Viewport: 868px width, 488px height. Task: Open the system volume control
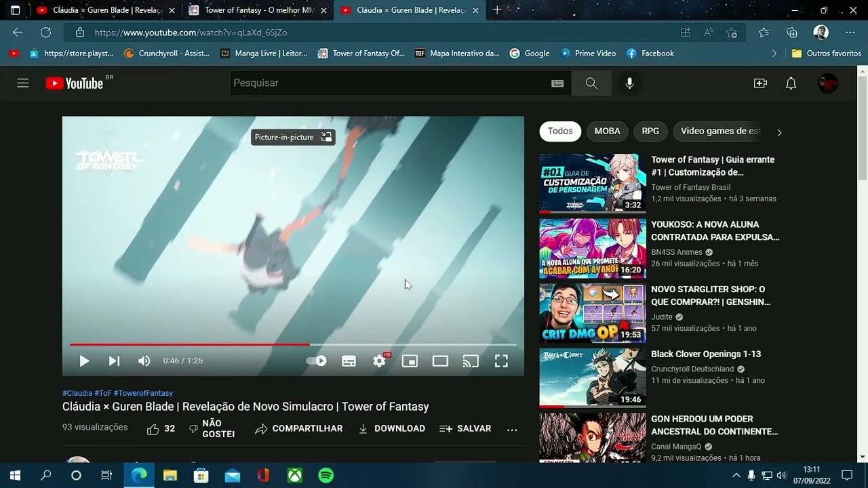pyautogui.click(x=781, y=475)
